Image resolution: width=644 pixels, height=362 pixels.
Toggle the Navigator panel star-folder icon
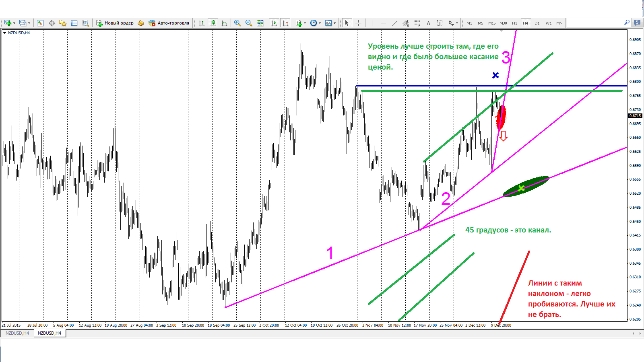point(63,23)
